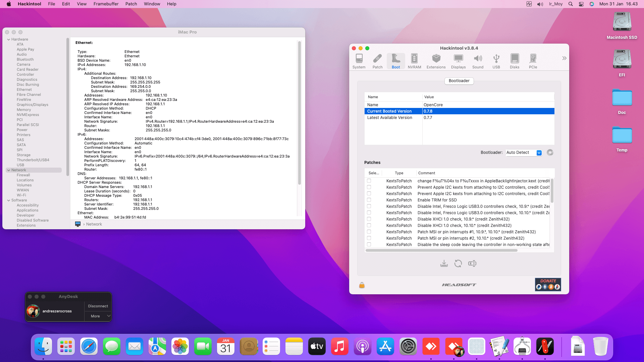Open the NVRAM tab in Hackintool toolbar
This screenshot has height=362, width=644.
tap(414, 61)
